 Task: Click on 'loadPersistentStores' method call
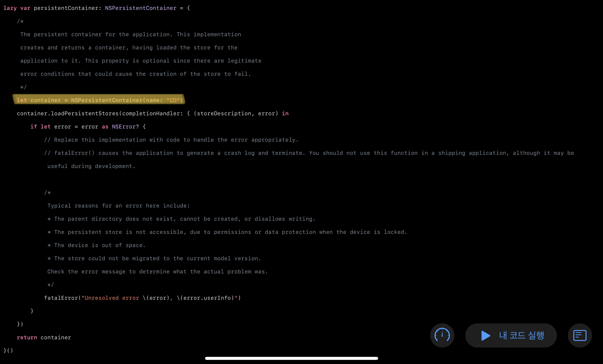(85, 113)
